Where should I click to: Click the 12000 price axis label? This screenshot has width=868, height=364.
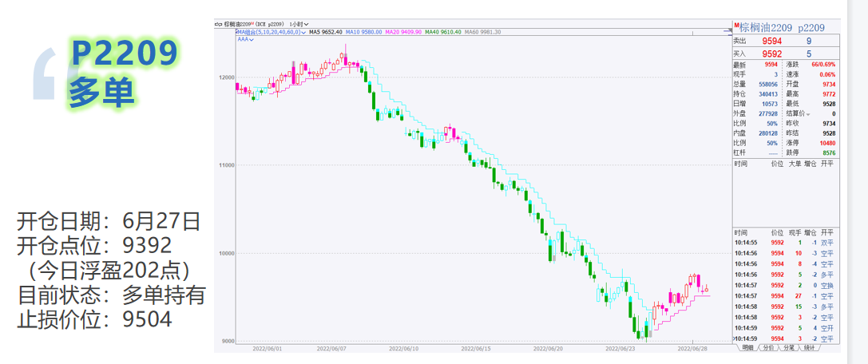(228, 77)
